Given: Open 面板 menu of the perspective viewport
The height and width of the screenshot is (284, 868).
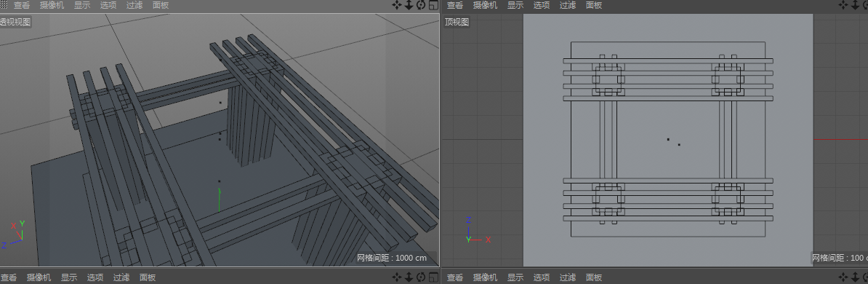Looking at the screenshot, I should click(x=160, y=6).
